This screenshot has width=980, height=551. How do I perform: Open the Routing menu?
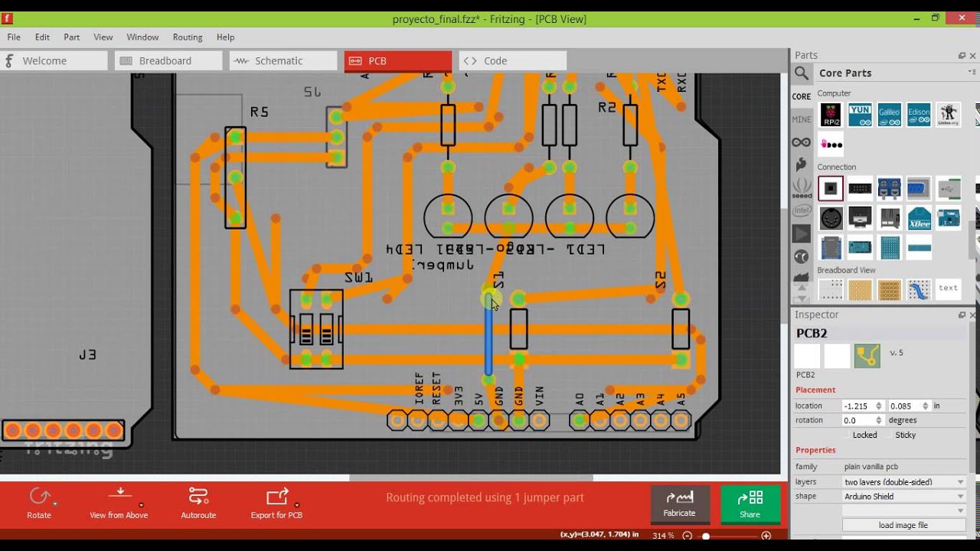pyautogui.click(x=188, y=37)
